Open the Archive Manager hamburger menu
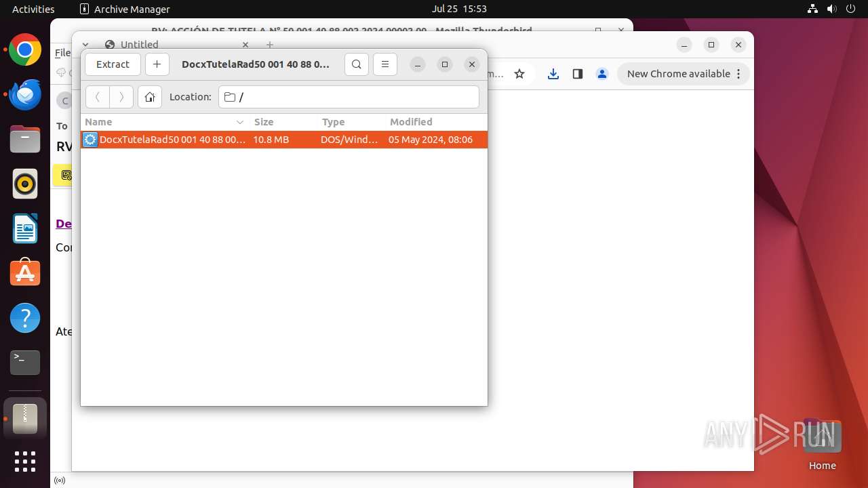Viewport: 868px width, 488px height. 385,64
